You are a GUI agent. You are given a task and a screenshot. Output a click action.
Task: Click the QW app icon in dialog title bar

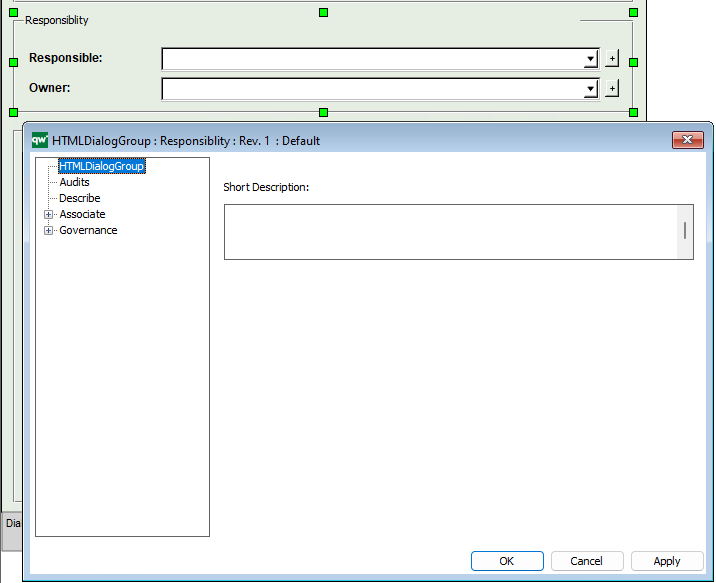40,140
